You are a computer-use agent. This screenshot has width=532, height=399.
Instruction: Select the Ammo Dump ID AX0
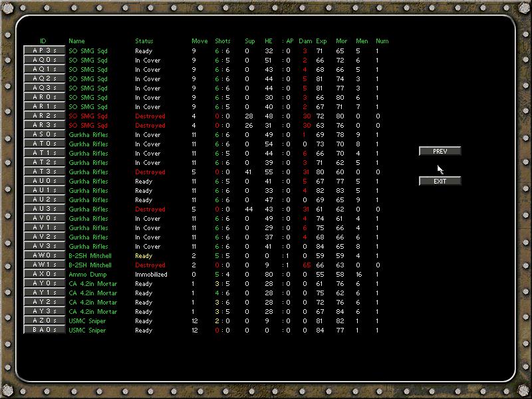point(44,274)
